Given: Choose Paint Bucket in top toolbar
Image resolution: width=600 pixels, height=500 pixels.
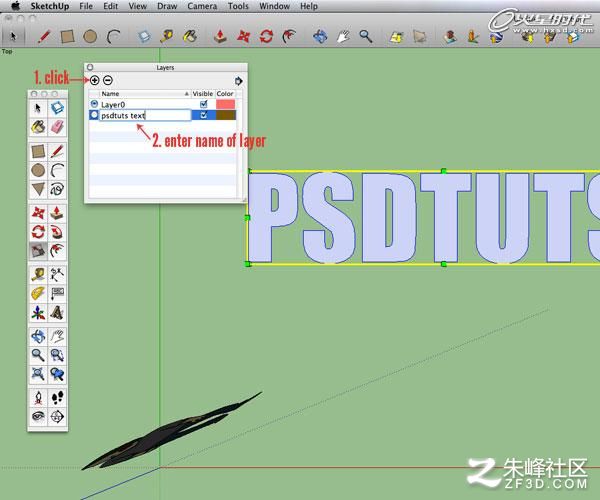Looking at the screenshot, I should pyautogui.click(x=190, y=37).
